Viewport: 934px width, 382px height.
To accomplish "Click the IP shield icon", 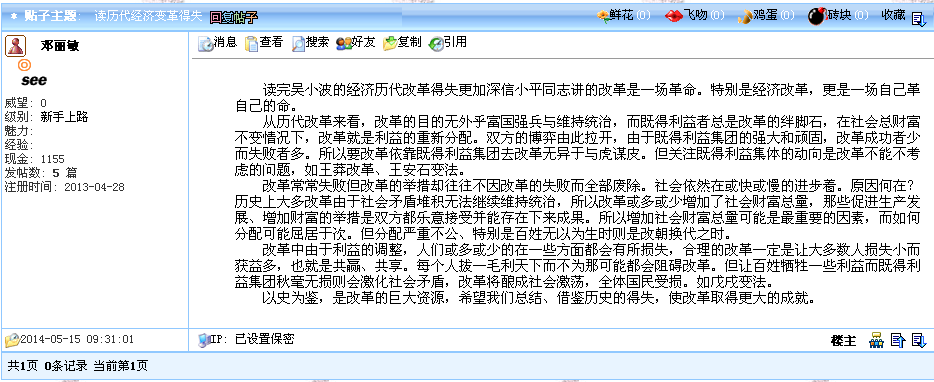I will click(x=204, y=340).
